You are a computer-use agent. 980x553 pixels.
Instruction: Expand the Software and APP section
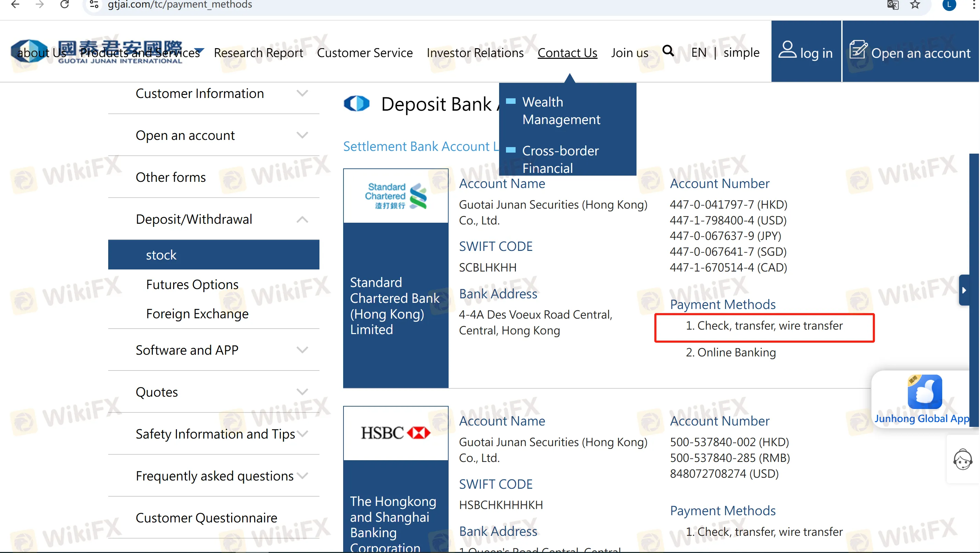pyautogui.click(x=302, y=350)
